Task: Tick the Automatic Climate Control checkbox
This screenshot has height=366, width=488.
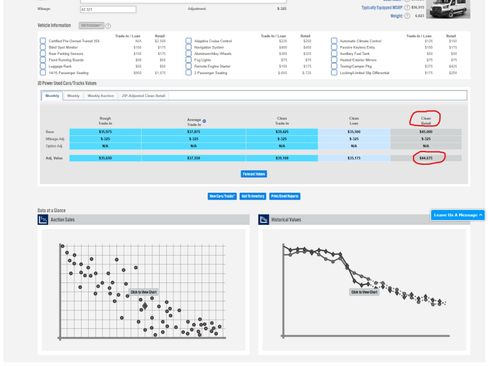Action: [334, 41]
